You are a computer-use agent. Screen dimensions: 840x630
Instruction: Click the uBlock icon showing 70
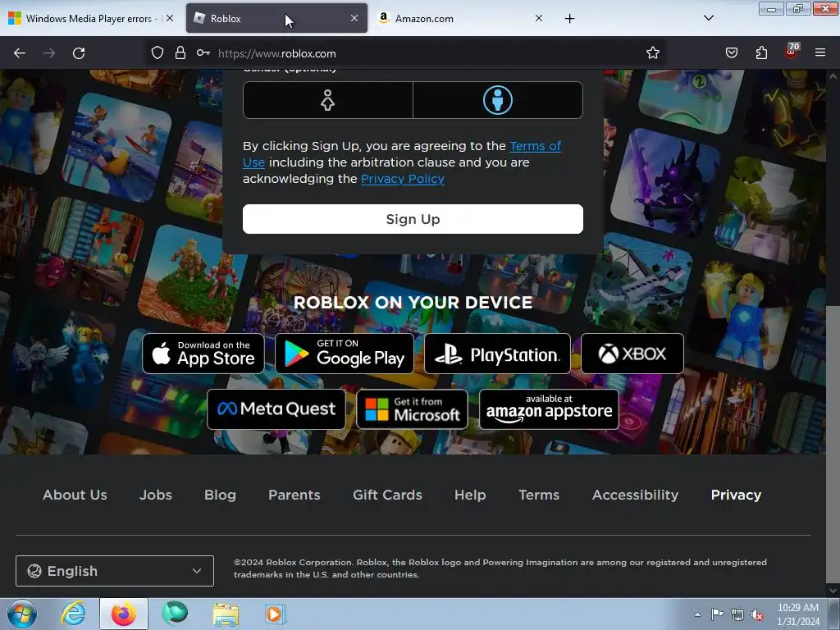tap(792, 52)
